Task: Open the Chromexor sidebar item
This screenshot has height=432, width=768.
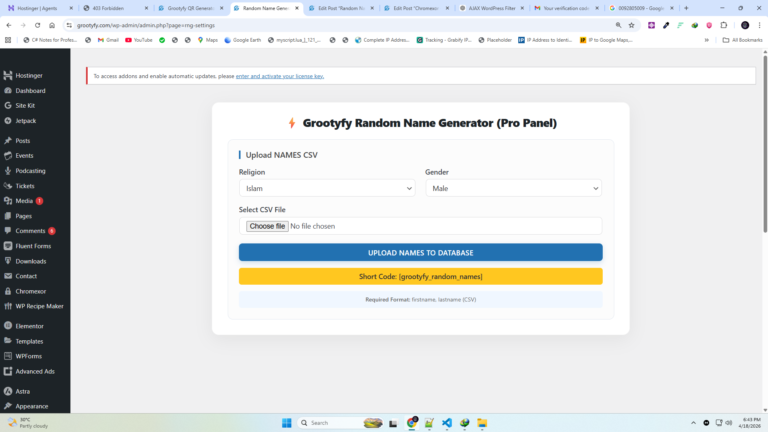Action: click(30, 291)
